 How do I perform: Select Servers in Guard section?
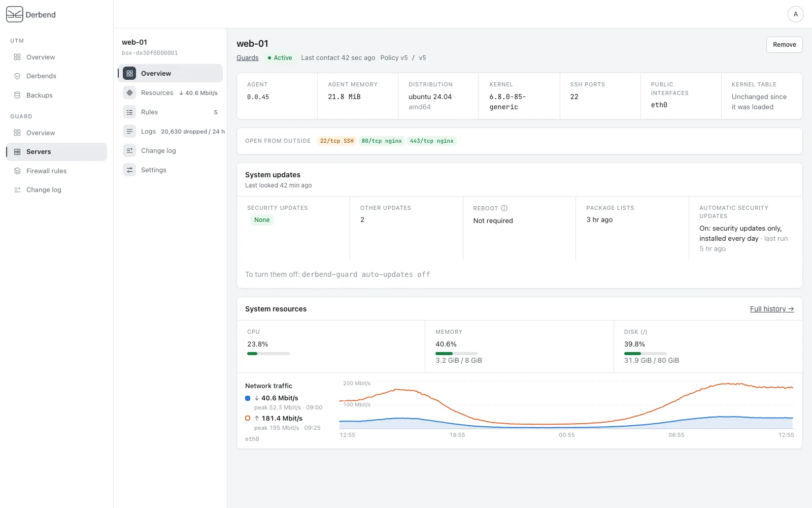click(x=57, y=152)
